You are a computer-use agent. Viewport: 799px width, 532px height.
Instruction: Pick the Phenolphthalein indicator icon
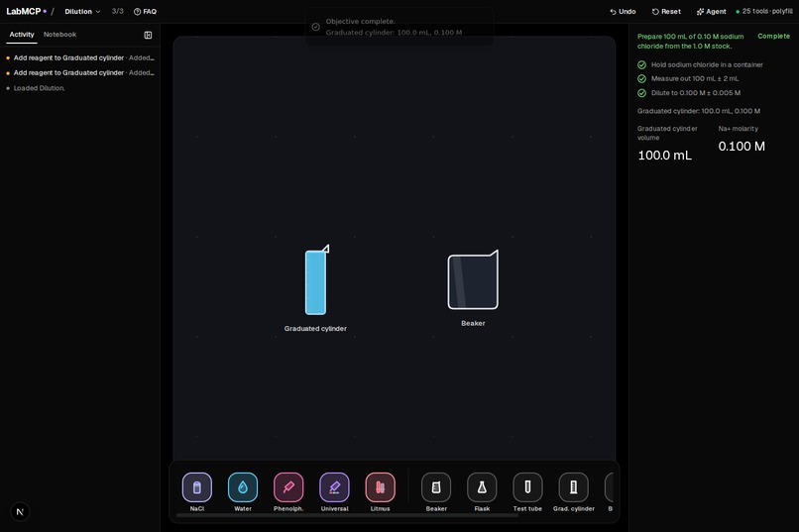point(288,487)
